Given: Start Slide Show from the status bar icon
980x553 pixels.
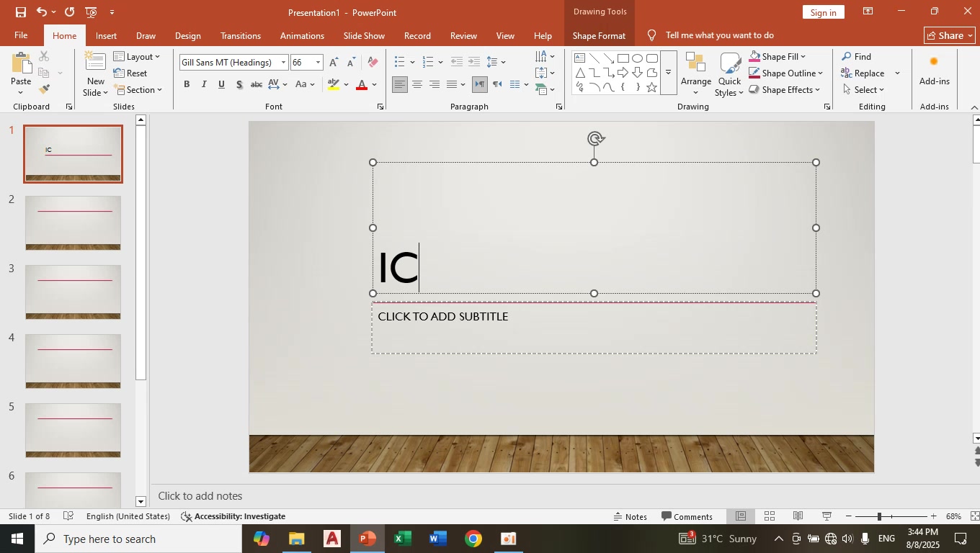Looking at the screenshot, I should tap(827, 516).
